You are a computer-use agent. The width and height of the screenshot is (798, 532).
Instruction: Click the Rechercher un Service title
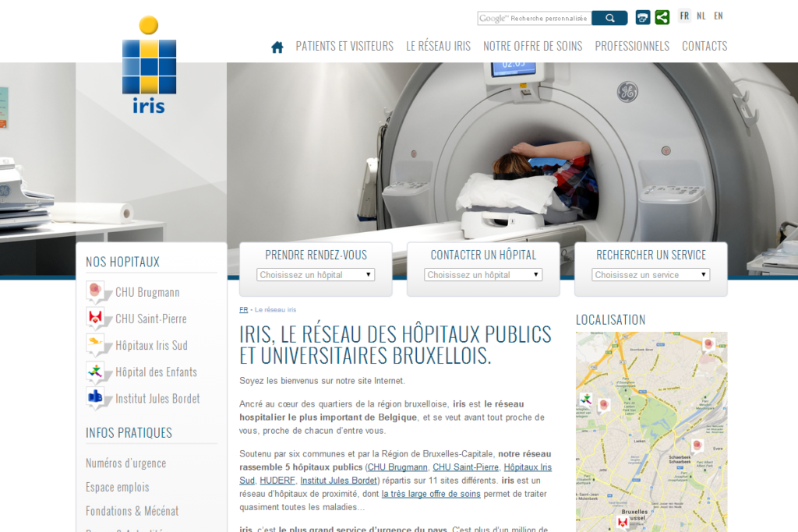point(651,255)
